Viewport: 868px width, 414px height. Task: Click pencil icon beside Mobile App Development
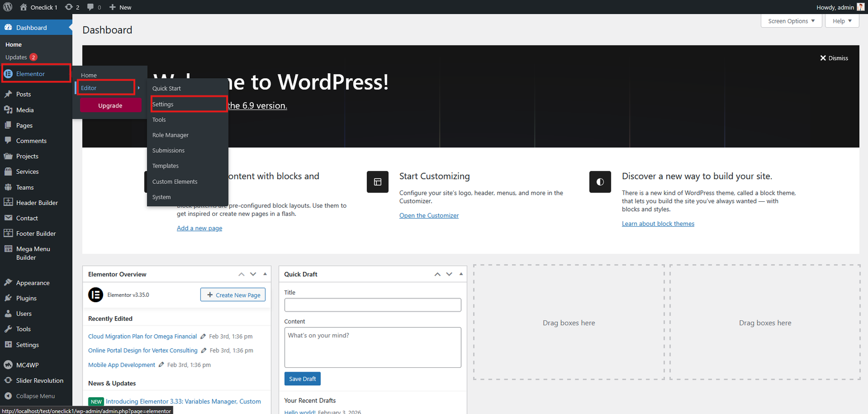coord(161,365)
